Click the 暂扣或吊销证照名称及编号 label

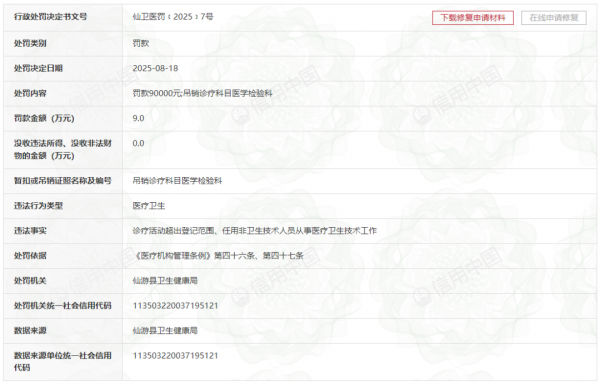click(63, 181)
